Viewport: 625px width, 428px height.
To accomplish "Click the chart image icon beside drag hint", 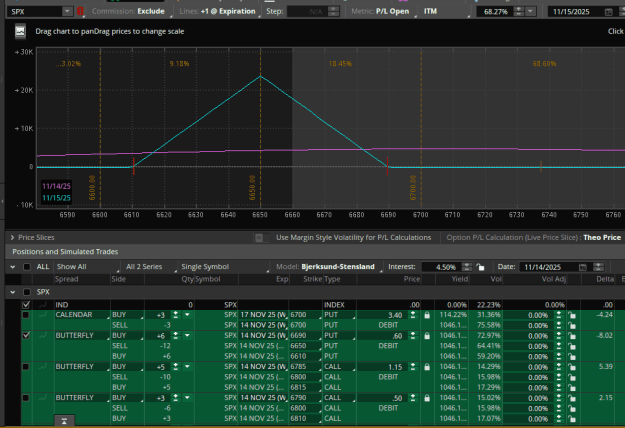I will 20,31.
